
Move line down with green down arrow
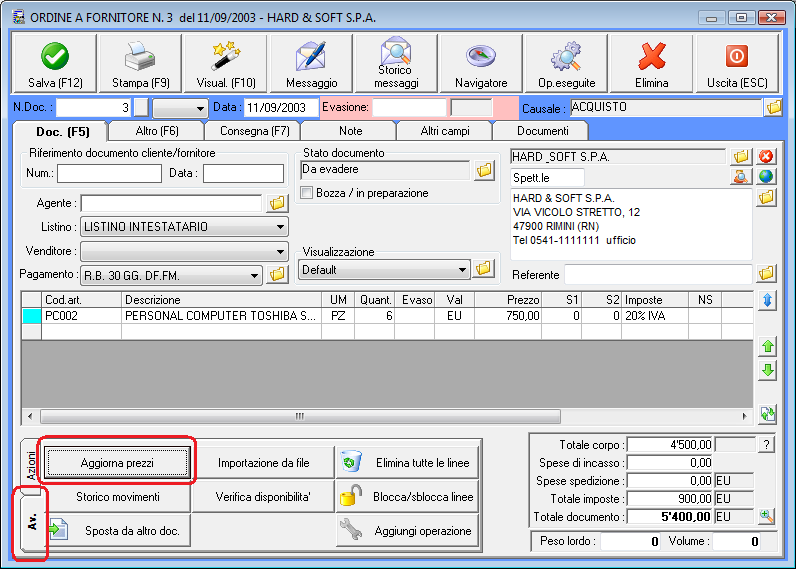tap(768, 370)
